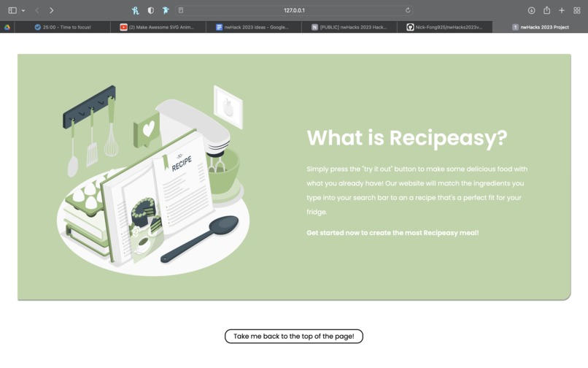
Task: Reload the page with the refresh icon
Action: point(408,10)
